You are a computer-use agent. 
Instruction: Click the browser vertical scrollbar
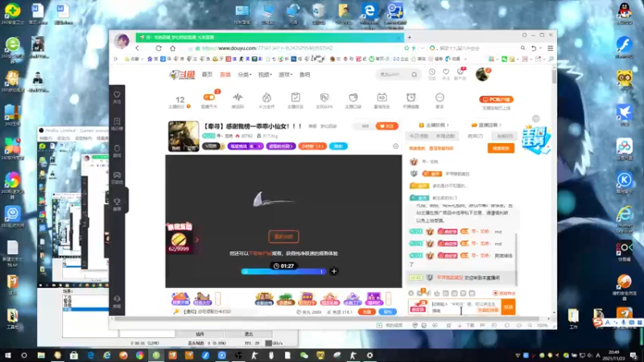tap(554, 76)
